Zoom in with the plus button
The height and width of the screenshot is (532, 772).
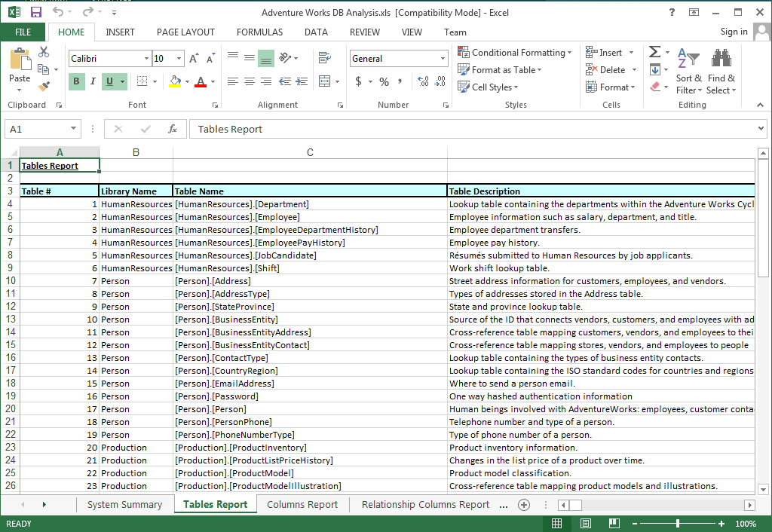click(721, 524)
